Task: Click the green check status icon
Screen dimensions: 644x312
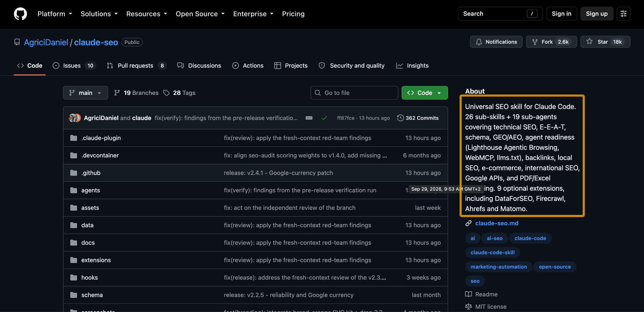Action: pos(324,118)
